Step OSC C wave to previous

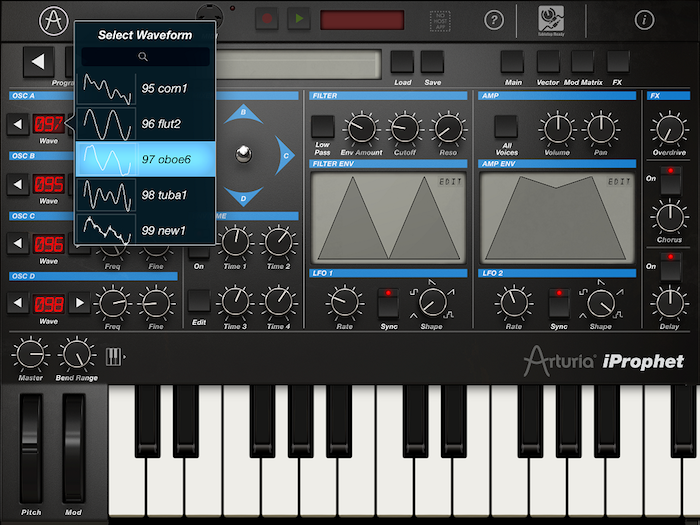[x=18, y=244]
